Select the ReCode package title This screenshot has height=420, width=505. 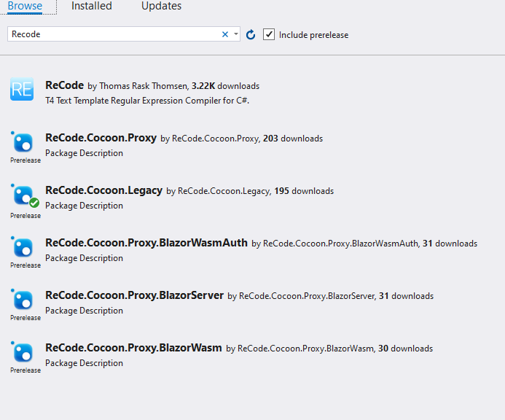[64, 85]
